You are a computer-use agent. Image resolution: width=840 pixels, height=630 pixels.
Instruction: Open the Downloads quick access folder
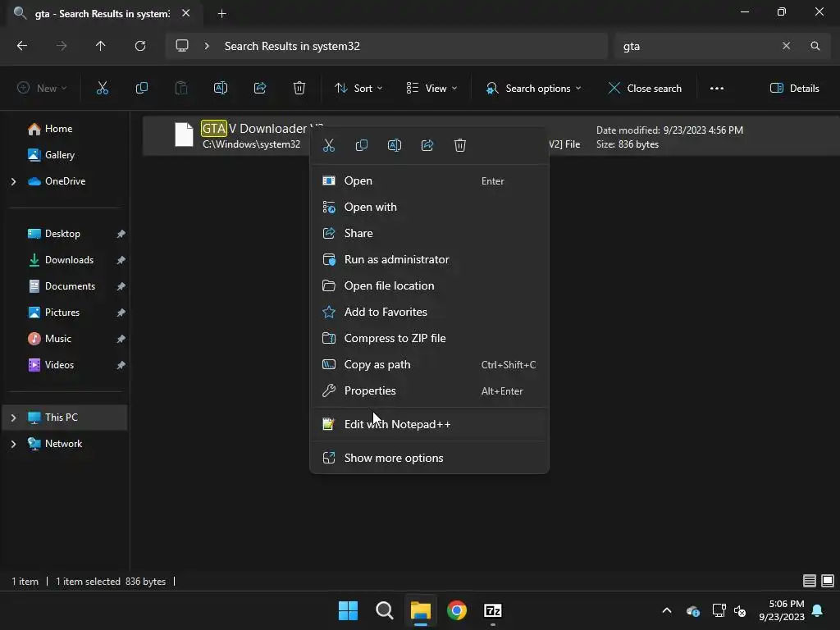[65, 260]
